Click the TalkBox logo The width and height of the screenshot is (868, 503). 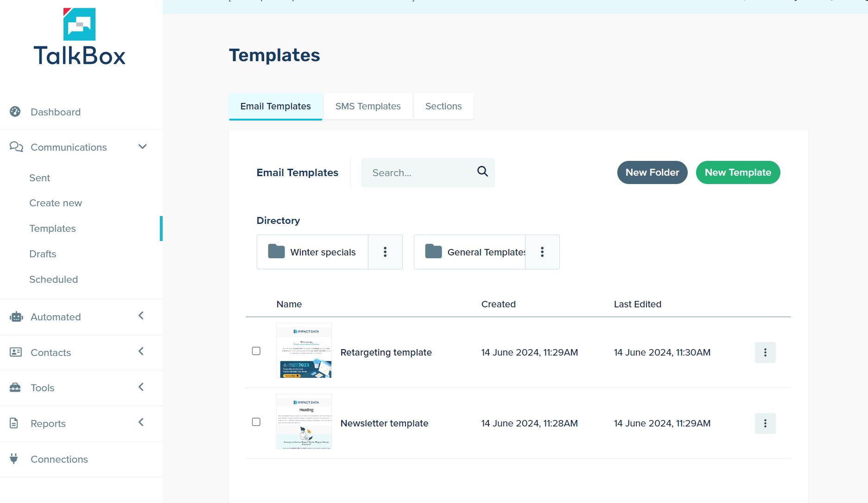[x=80, y=37]
